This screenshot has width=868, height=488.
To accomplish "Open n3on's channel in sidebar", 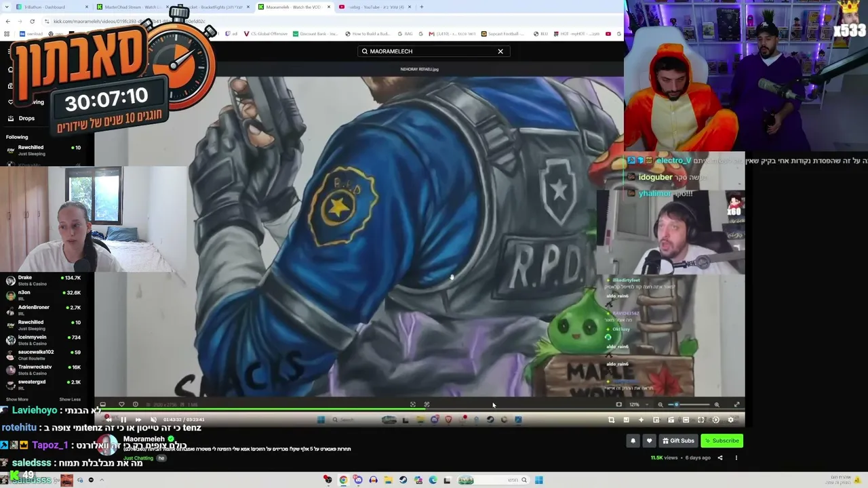I will click(43, 295).
